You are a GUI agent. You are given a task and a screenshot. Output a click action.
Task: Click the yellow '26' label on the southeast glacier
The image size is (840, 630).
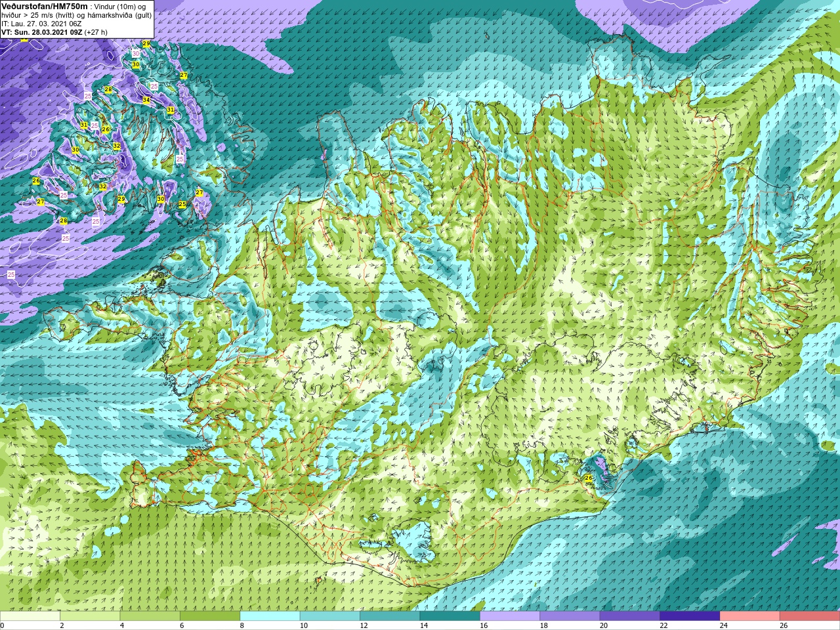coord(589,478)
